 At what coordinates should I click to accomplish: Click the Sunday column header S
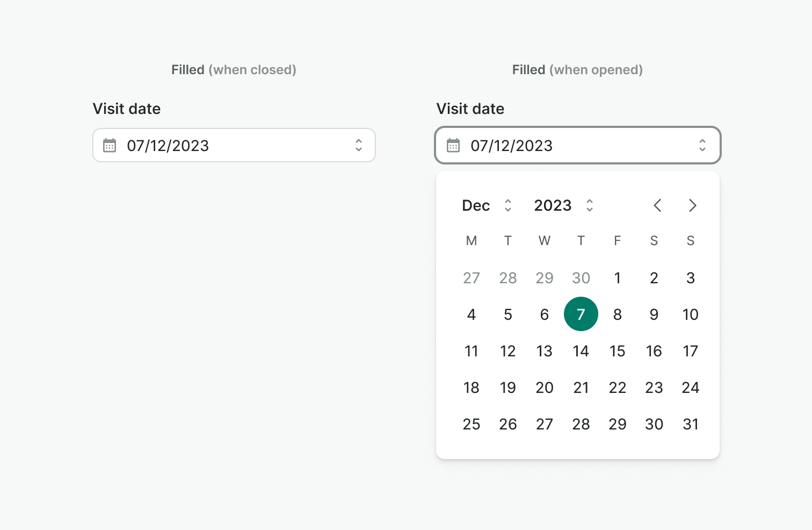pos(690,240)
